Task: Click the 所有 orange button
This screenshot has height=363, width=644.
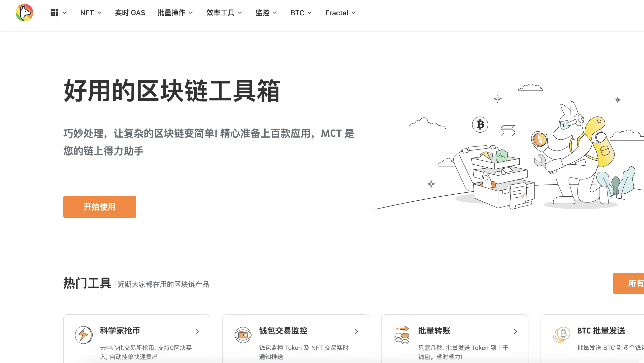Action: pyautogui.click(x=628, y=283)
